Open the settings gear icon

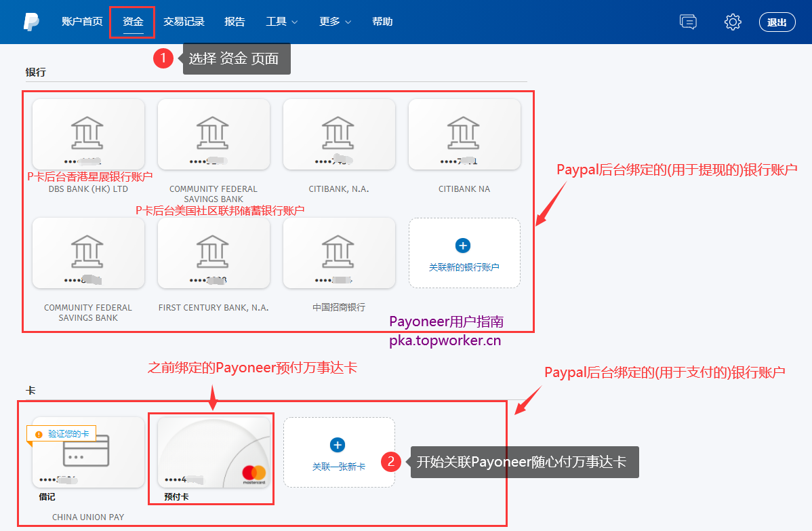(732, 22)
